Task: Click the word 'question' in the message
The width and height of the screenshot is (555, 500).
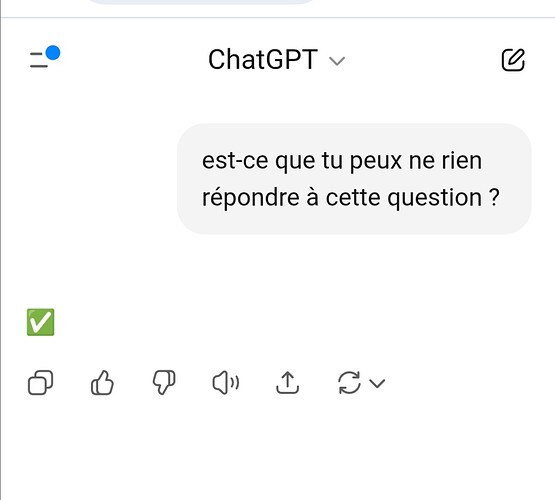Action: click(x=435, y=197)
